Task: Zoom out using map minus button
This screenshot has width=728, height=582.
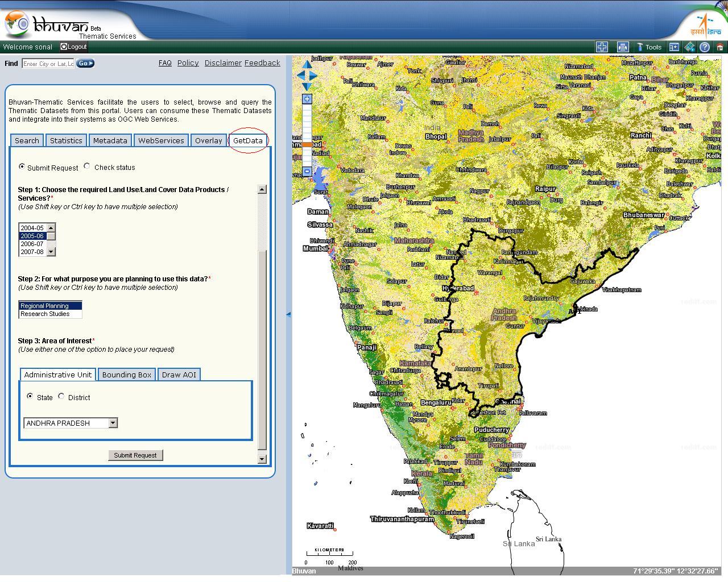Action: [307, 171]
